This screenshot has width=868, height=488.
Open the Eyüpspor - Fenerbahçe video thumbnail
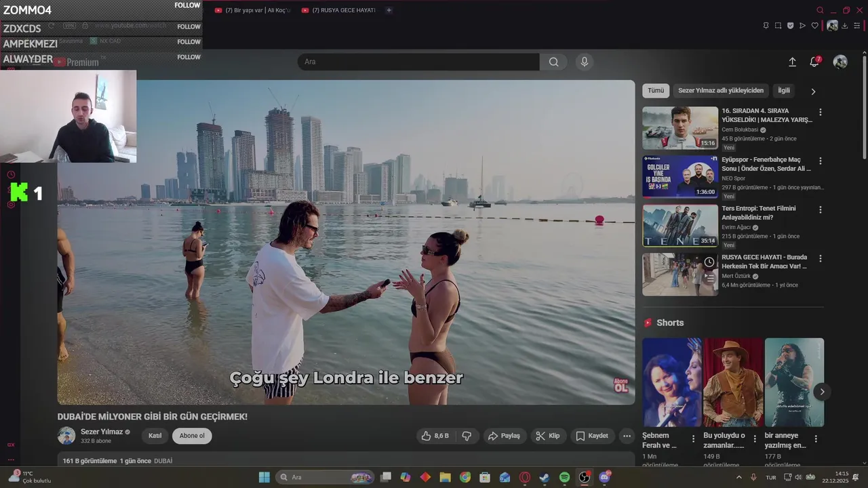point(680,177)
